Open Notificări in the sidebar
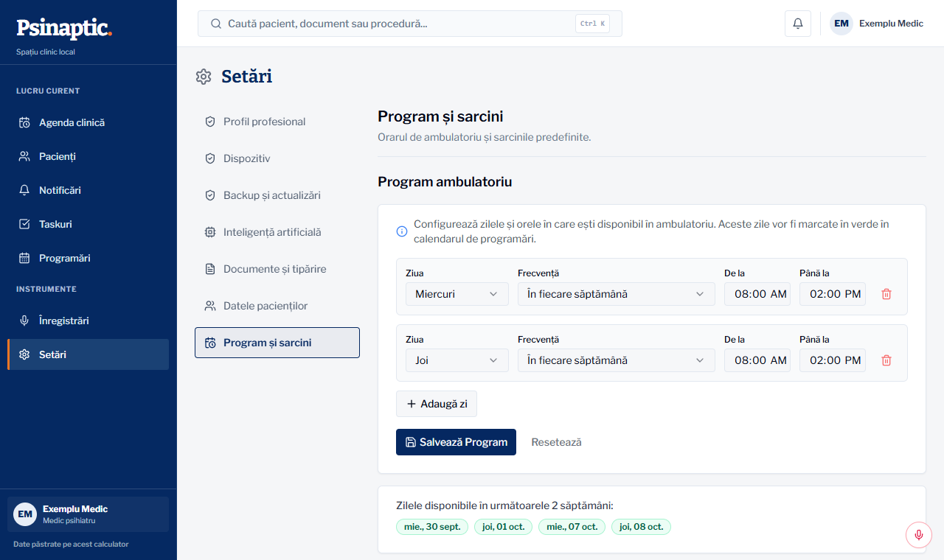 pos(88,190)
